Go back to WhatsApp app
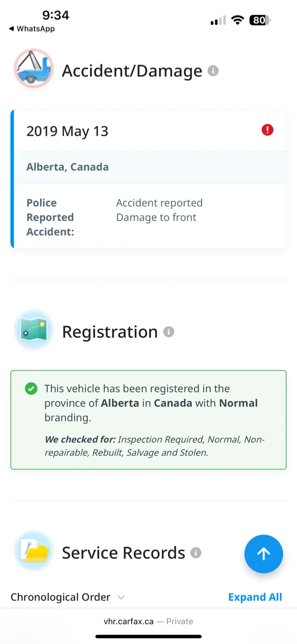The height and width of the screenshot is (644, 297). [32, 29]
